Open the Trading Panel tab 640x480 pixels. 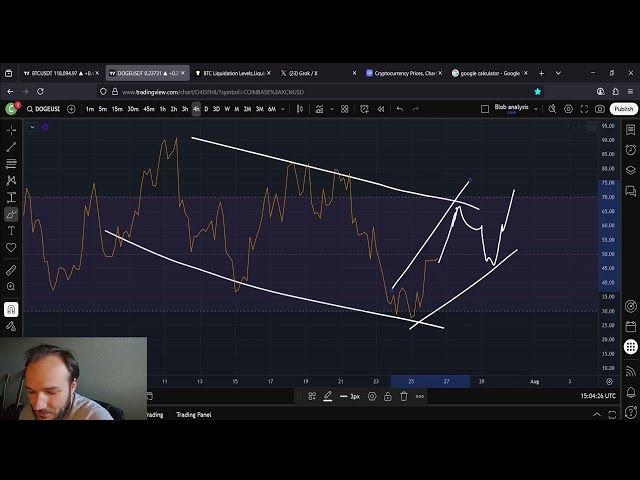(194, 414)
